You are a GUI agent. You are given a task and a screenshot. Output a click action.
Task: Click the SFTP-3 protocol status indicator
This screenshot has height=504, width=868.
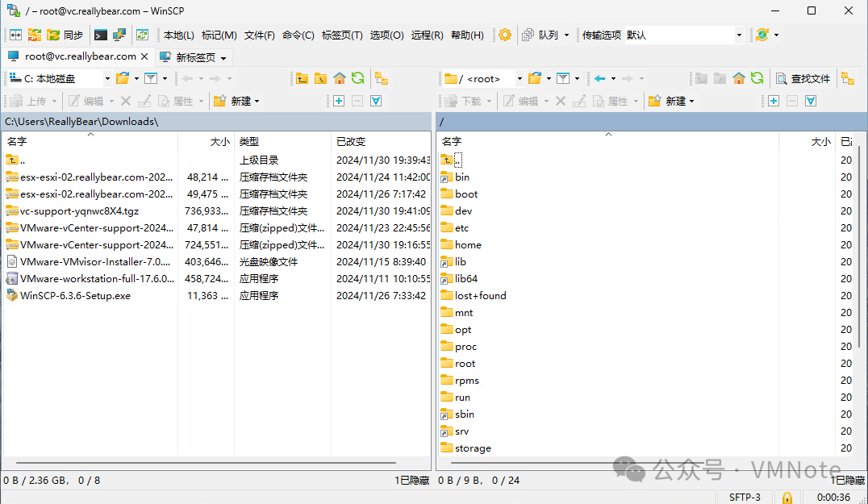pyautogui.click(x=745, y=498)
